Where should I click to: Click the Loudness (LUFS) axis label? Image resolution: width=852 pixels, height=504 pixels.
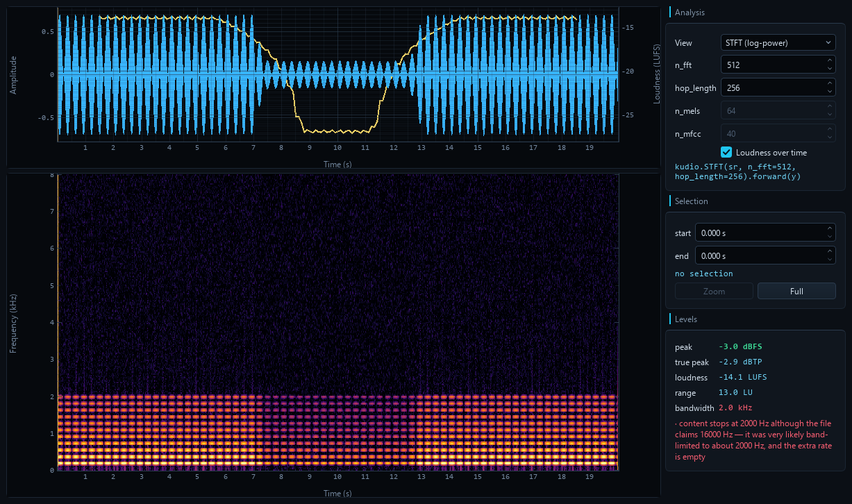click(657, 74)
